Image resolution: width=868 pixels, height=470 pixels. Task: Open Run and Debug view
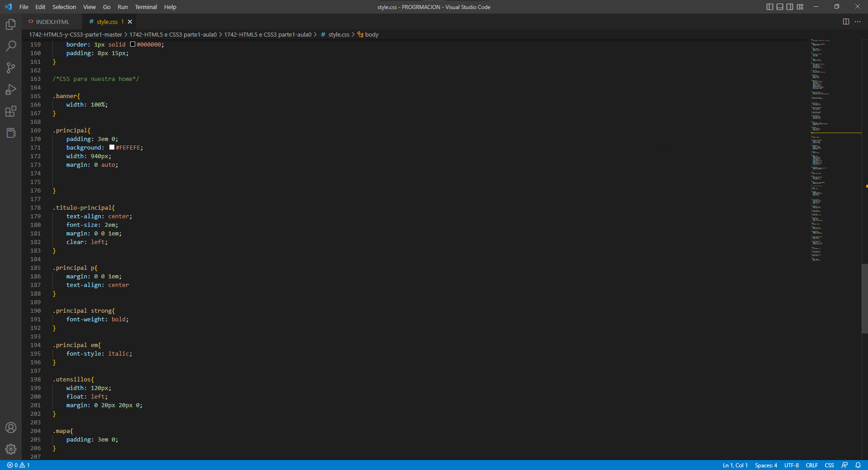pyautogui.click(x=11, y=89)
